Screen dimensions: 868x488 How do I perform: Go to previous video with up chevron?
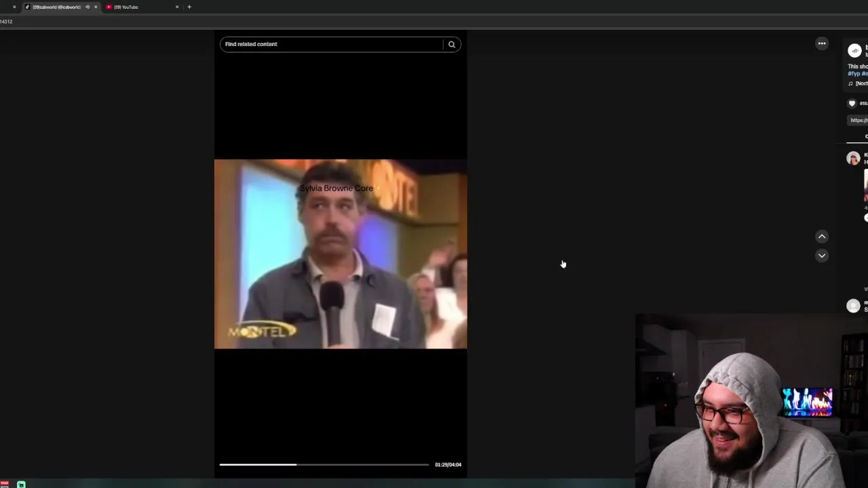point(822,237)
